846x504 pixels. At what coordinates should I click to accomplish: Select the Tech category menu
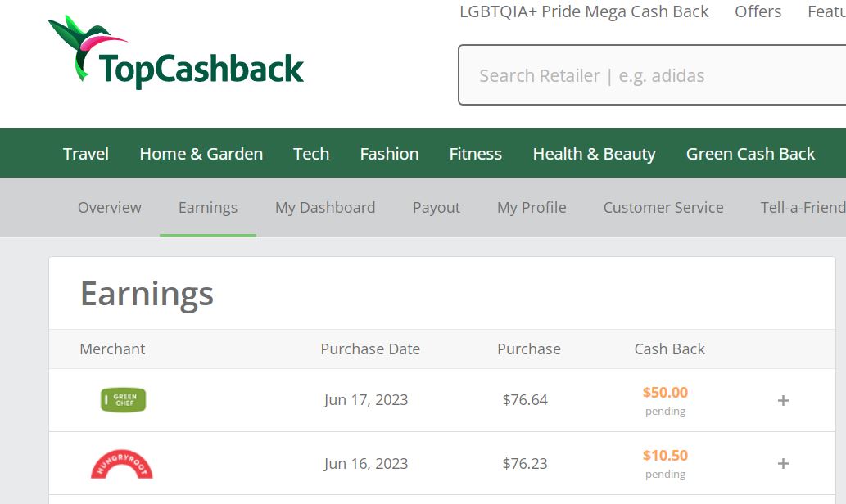click(311, 154)
